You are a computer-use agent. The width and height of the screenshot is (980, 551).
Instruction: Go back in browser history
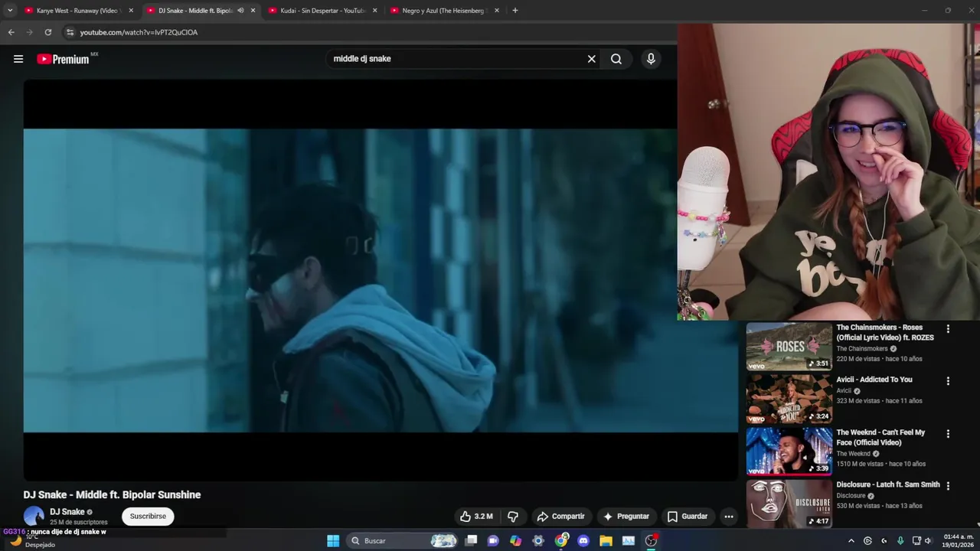click(x=11, y=32)
